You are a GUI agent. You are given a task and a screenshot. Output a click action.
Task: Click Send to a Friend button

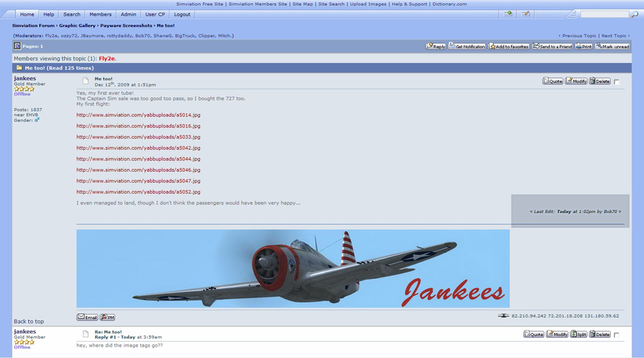[552, 47]
